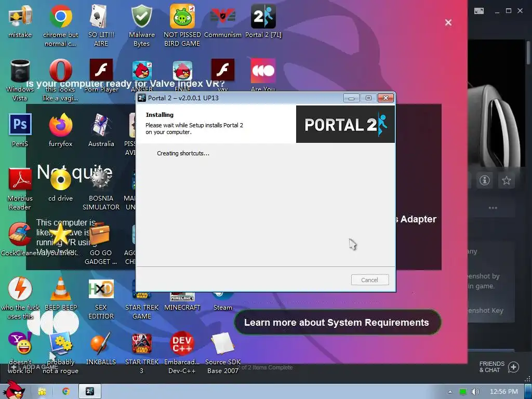The image size is (532, 399).
Task: Open the 'Australia' spider solitaire icon
Action: coord(101,125)
